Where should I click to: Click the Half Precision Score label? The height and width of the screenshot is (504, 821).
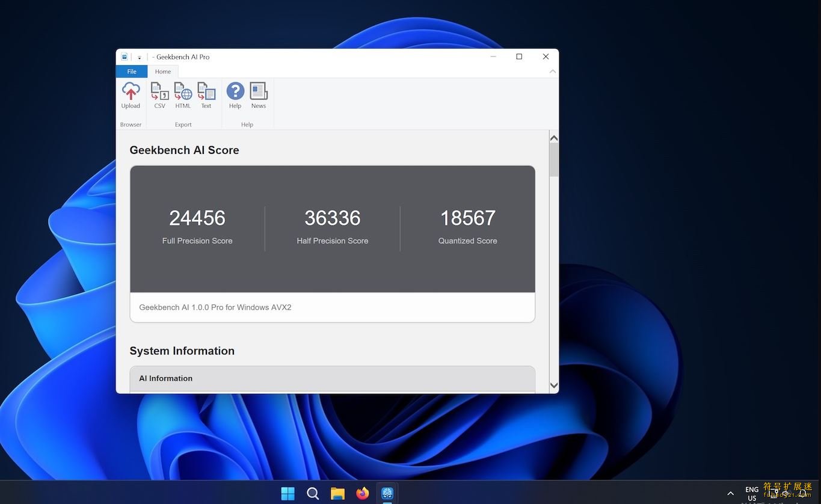[x=333, y=241]
